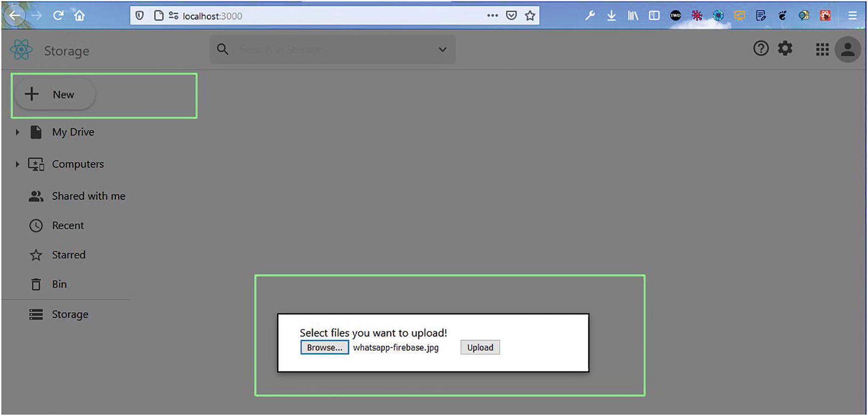Reload the page in browser toolbar
The image size is (868, 416).
click(58, 16)
